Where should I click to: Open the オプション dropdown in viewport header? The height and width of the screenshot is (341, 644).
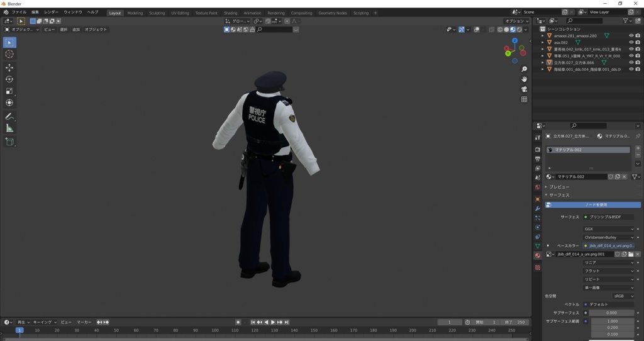tap(516, 21)
